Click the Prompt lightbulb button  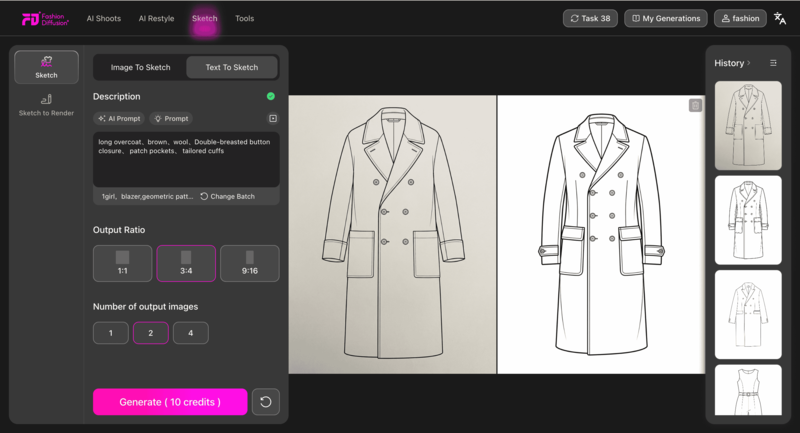click(171, 118)
